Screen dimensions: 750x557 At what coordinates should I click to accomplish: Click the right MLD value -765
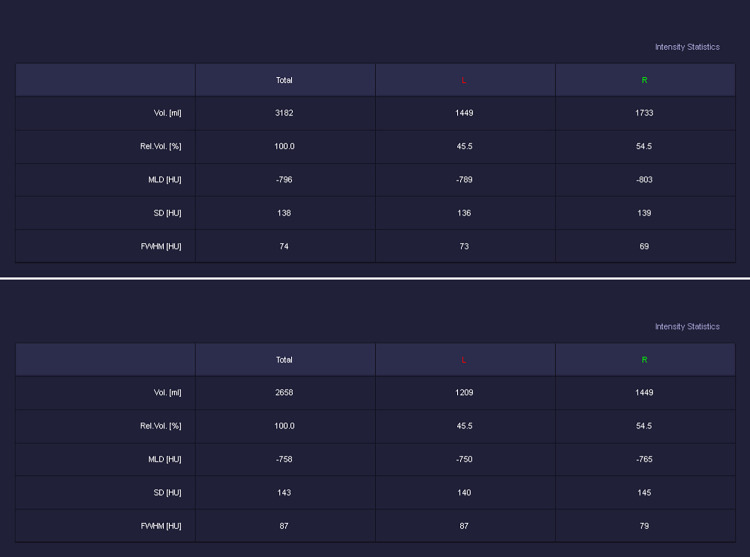(644, 459)
